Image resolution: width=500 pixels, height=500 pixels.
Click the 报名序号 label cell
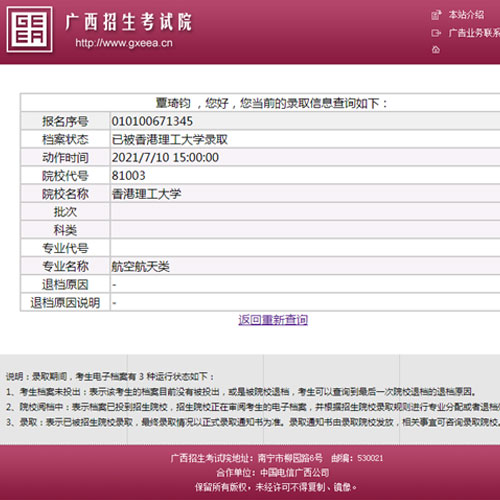[x=65, y=121]
